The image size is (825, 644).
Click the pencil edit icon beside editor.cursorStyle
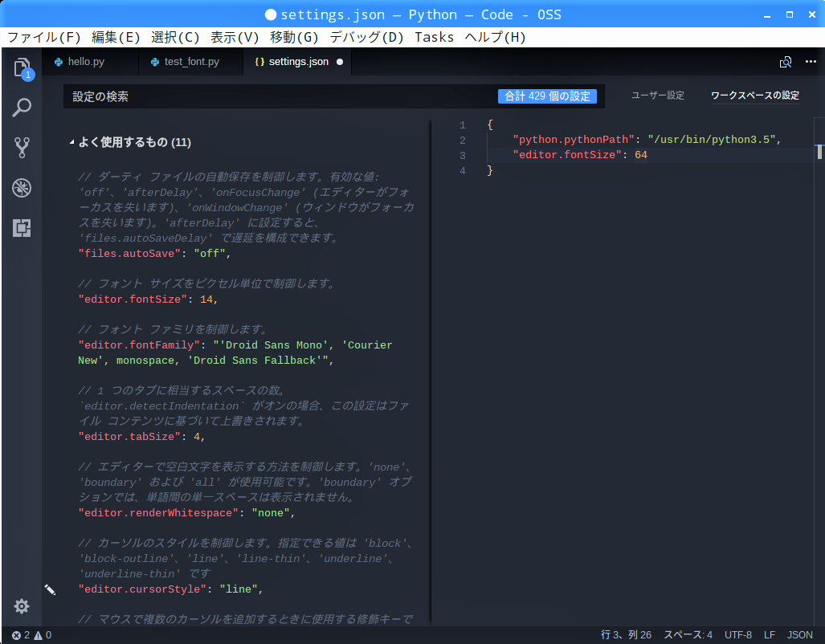50,589
